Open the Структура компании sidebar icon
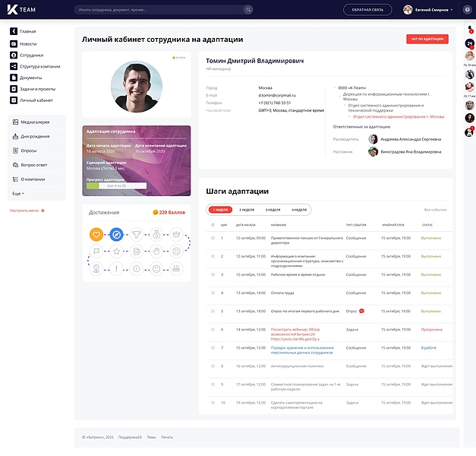 coord(14,67)
